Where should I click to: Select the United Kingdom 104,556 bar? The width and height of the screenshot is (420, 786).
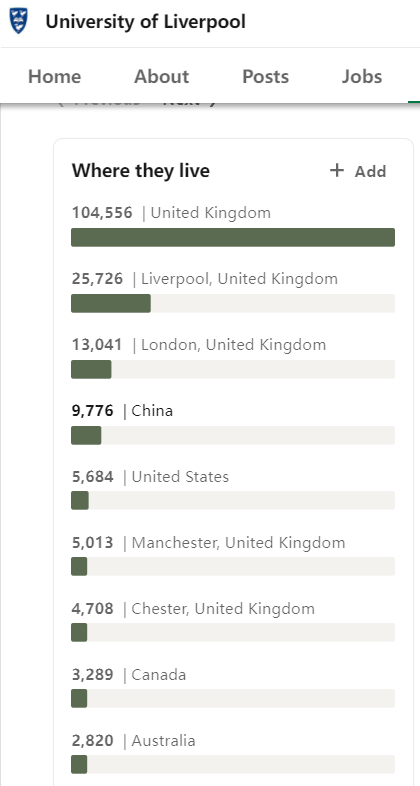tap(233, 237)
